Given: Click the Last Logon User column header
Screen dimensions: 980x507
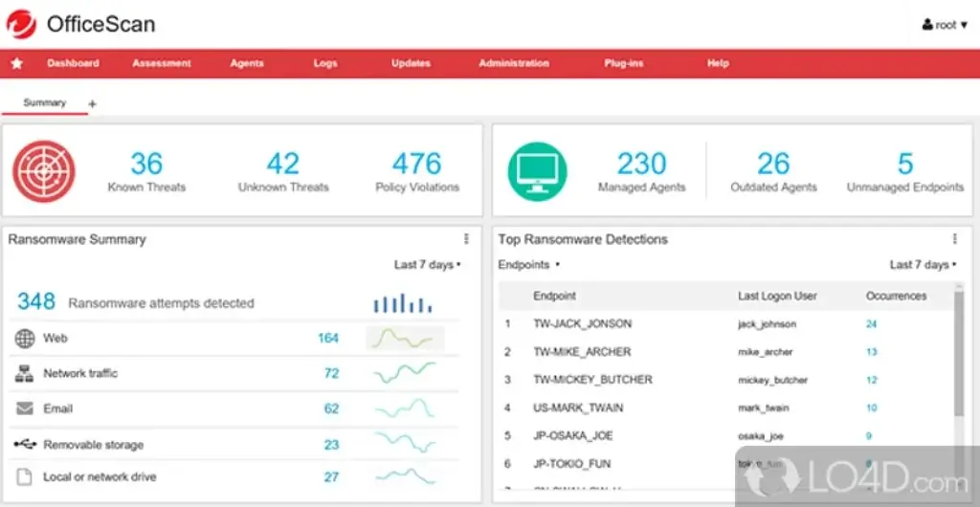Looking at the screenshot, I should [777, 296].
